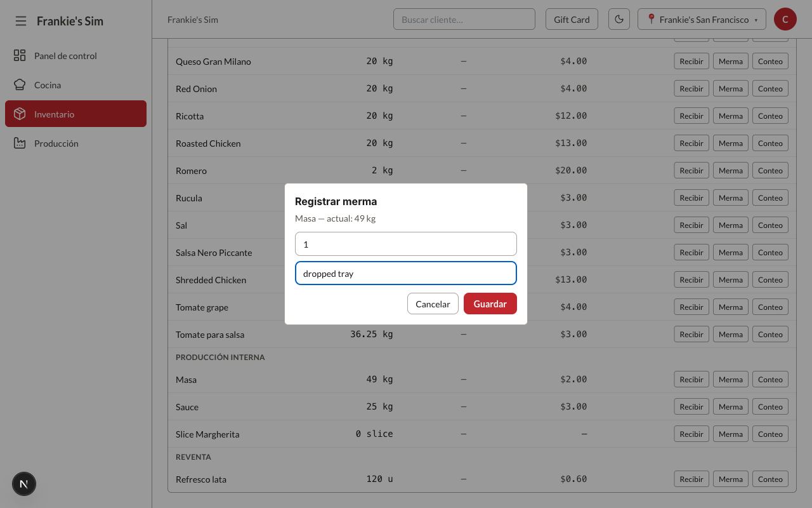Click Merma for Romero

tap(731, 171)
